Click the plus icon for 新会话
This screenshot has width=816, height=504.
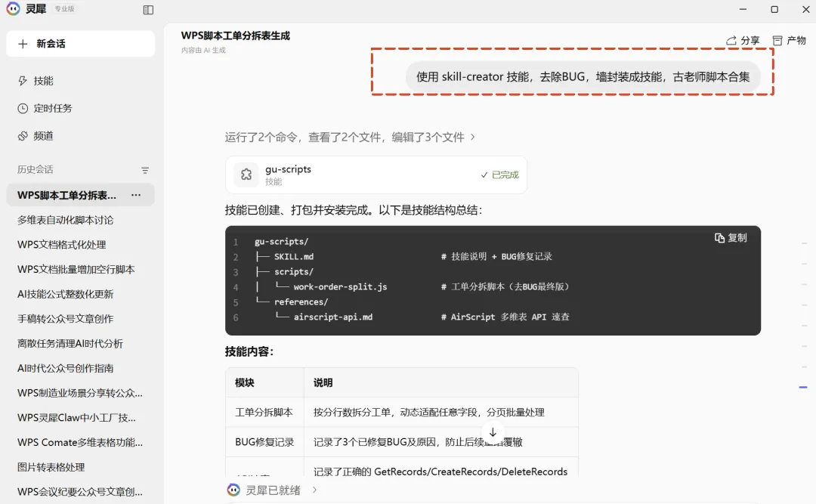(23, 44)
